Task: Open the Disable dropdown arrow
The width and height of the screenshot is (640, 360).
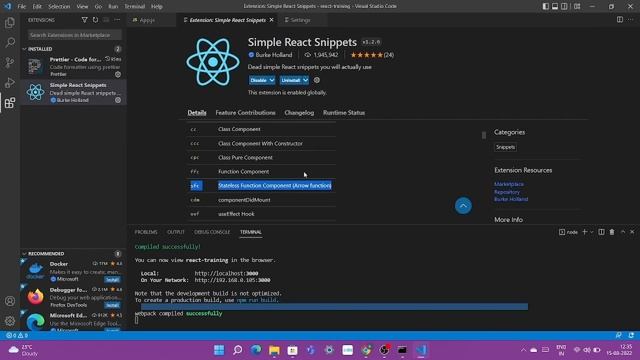Action: (272, 80)
